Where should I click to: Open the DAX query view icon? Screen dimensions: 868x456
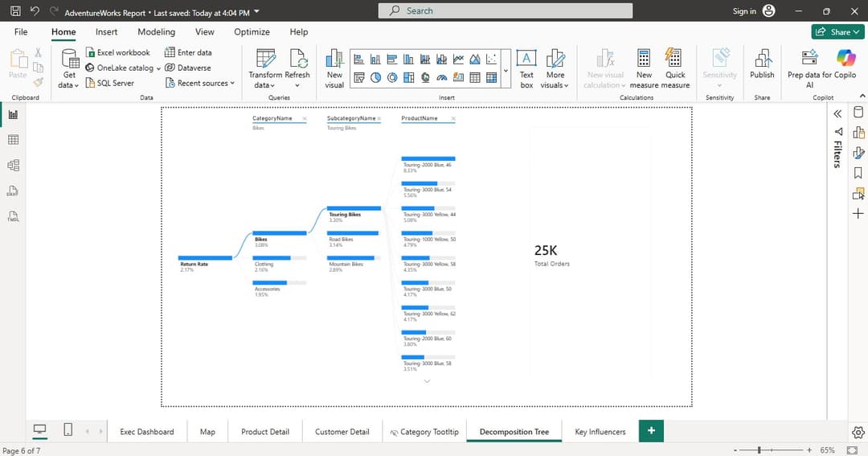click(x=13, y=191)
